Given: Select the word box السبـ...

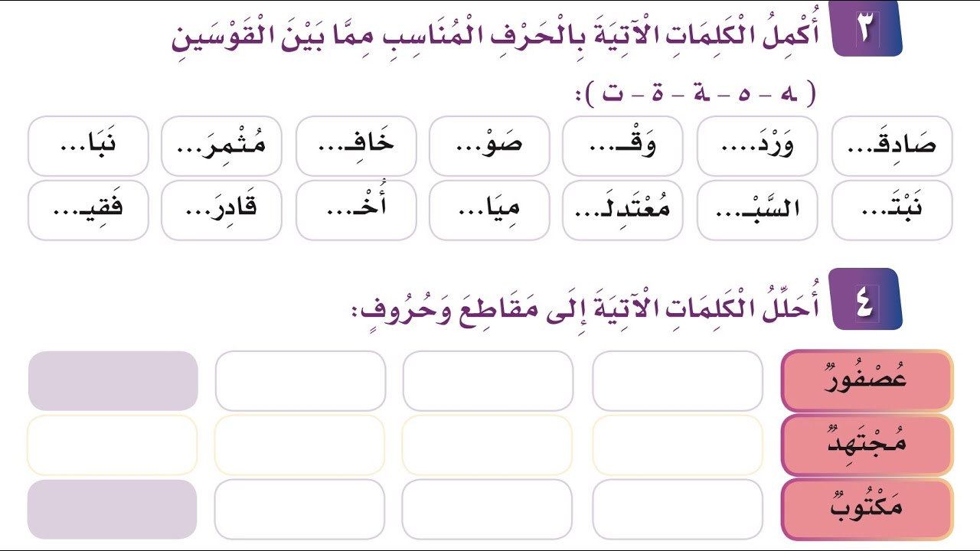Looking at the screenshot, I should [x=757, y=210].
